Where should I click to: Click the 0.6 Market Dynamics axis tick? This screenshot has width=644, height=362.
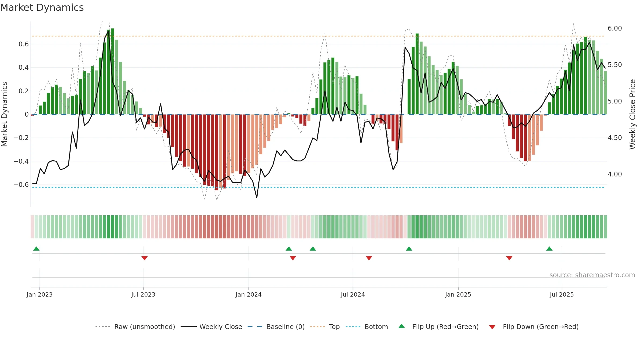tap(24, 44)
